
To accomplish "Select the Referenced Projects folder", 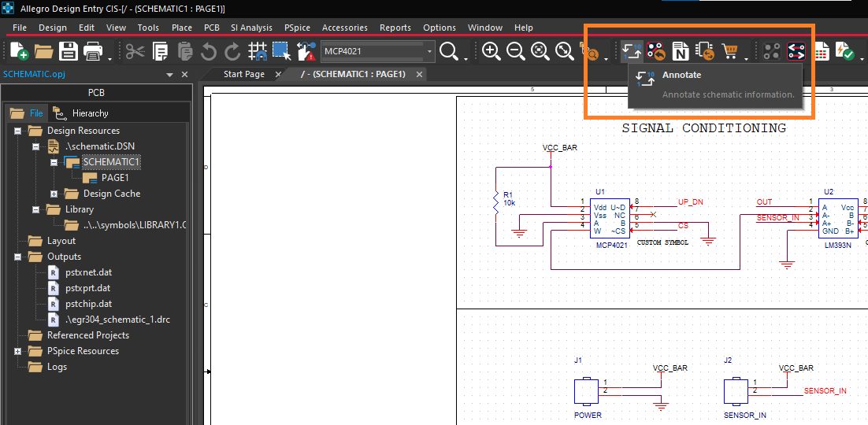I will pyautogui.click(x=88, y=335).
